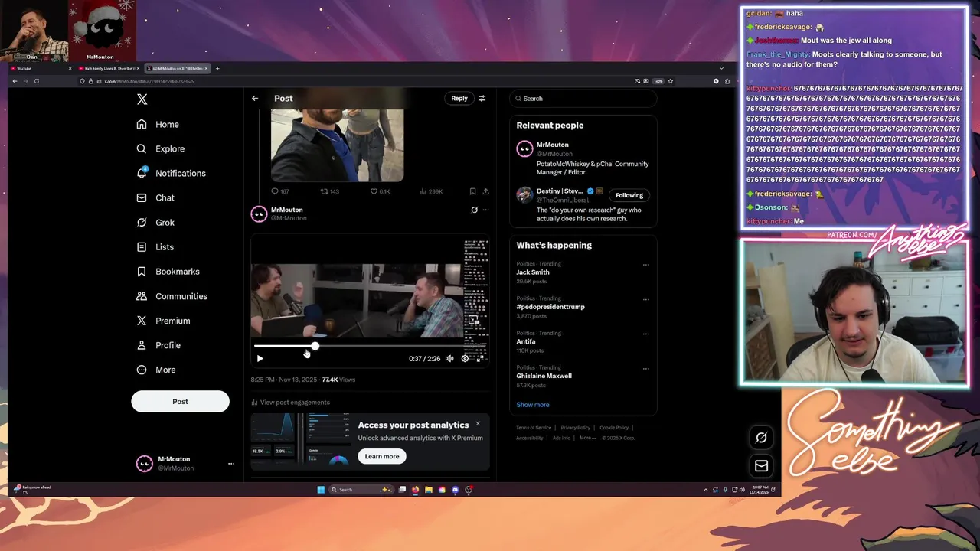
Task: Open the Home feed icon
Action: [x=142, y=124]
